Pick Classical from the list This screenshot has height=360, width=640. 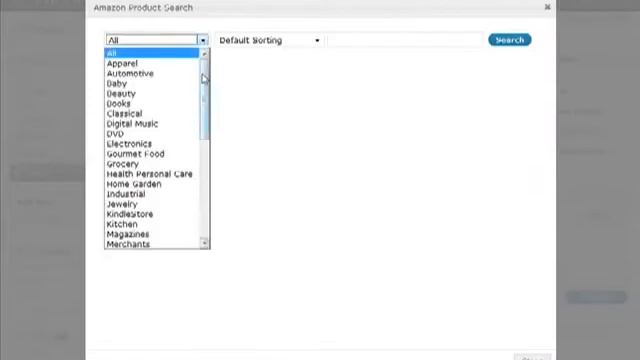point(152,113)
